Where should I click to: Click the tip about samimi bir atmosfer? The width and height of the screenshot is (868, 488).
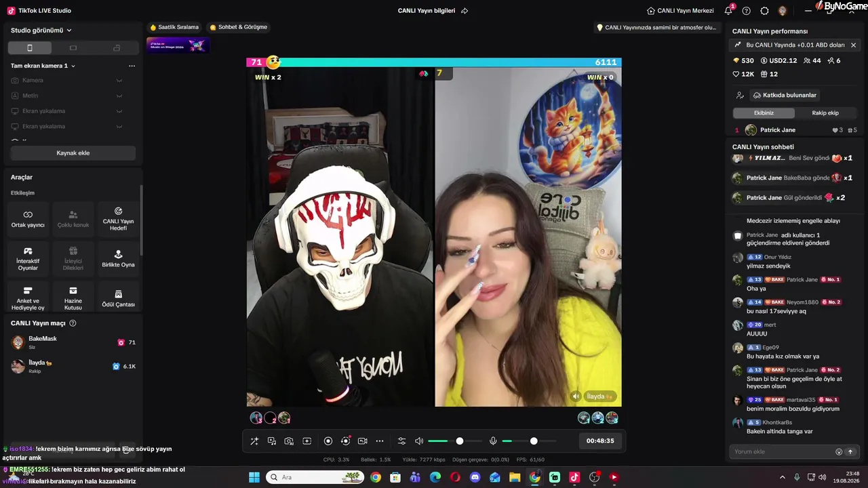(656, 28)
